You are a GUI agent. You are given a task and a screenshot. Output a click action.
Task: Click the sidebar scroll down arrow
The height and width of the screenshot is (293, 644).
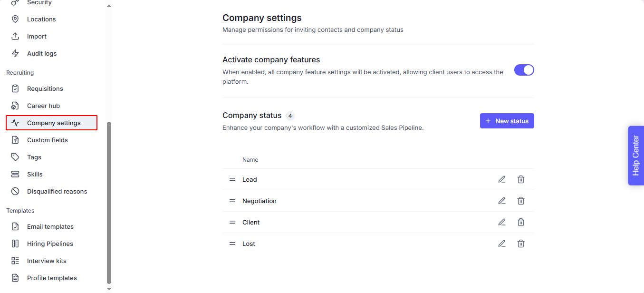[109, 288]
